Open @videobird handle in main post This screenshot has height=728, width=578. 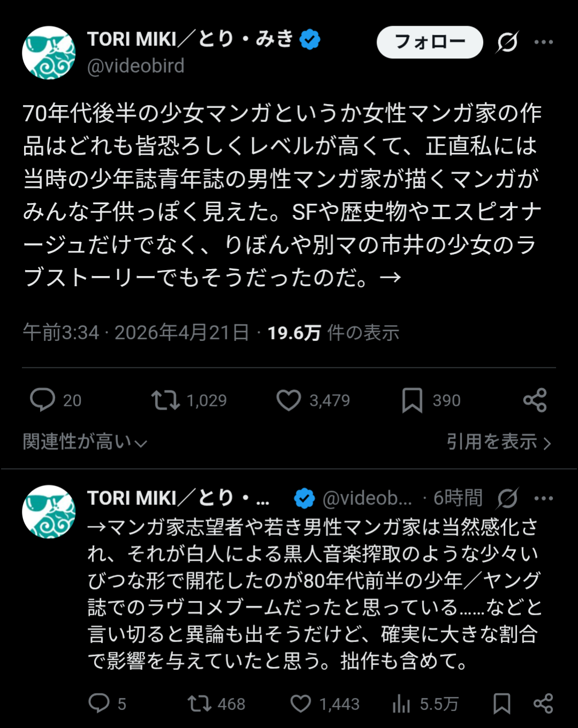[136, 66]
